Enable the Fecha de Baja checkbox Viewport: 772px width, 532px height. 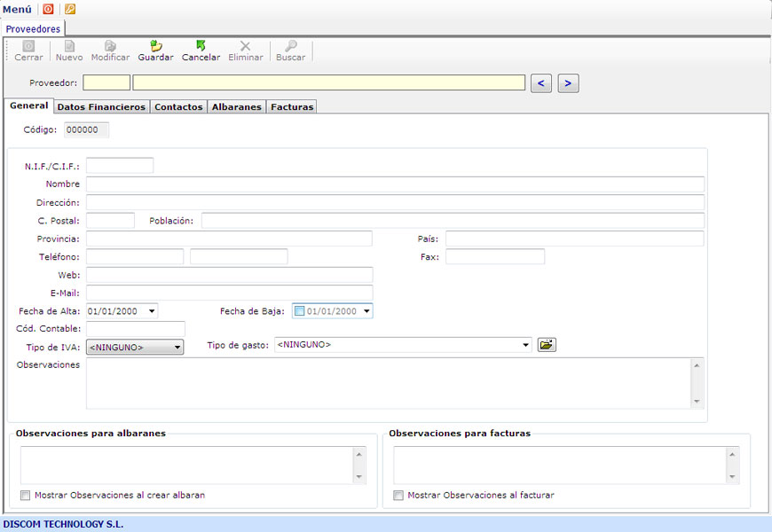click(299, 311)
